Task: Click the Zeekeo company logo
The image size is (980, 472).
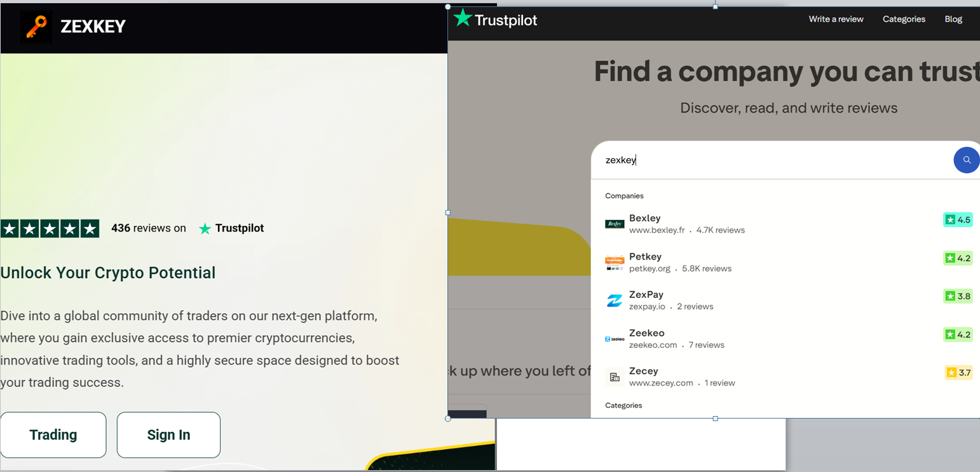Action: 615,339
